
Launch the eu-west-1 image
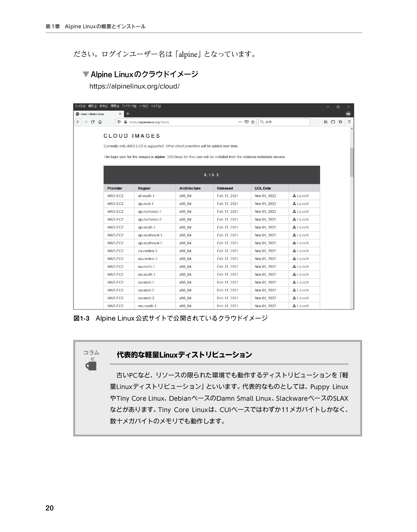301,282
